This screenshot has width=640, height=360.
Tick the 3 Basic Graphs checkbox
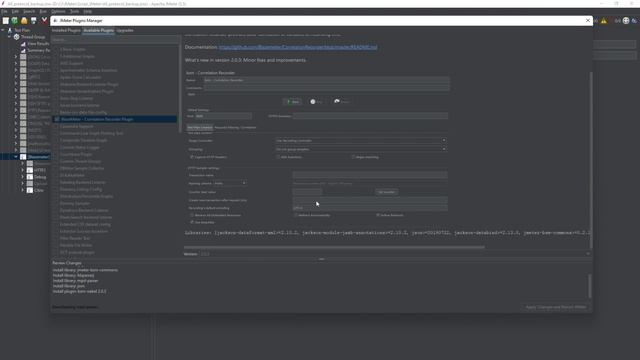point(57,49)
